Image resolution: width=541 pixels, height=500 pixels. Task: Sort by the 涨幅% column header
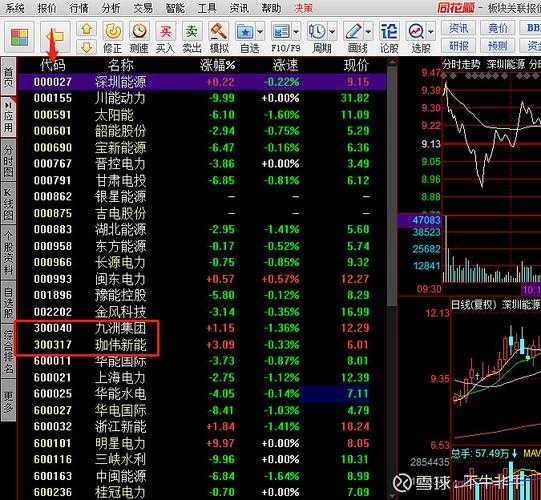pos(218,65)
